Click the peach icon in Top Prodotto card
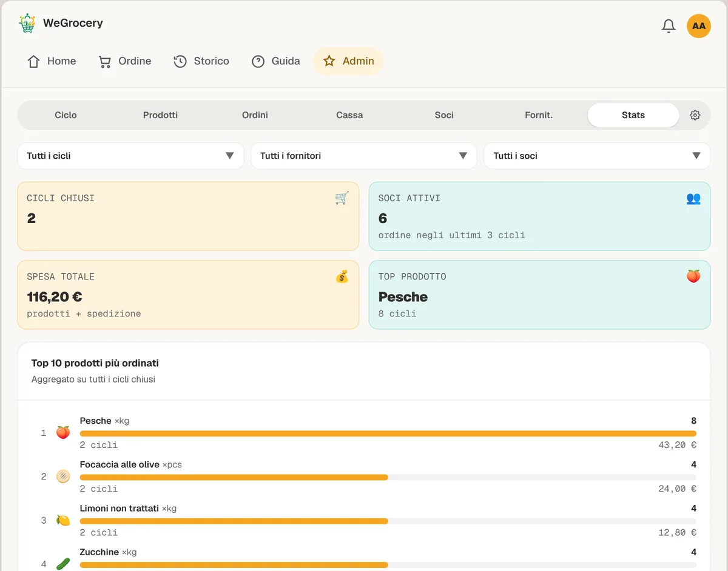Image resolution: width=728 pixels, height=571 pixels. (693, 276)
